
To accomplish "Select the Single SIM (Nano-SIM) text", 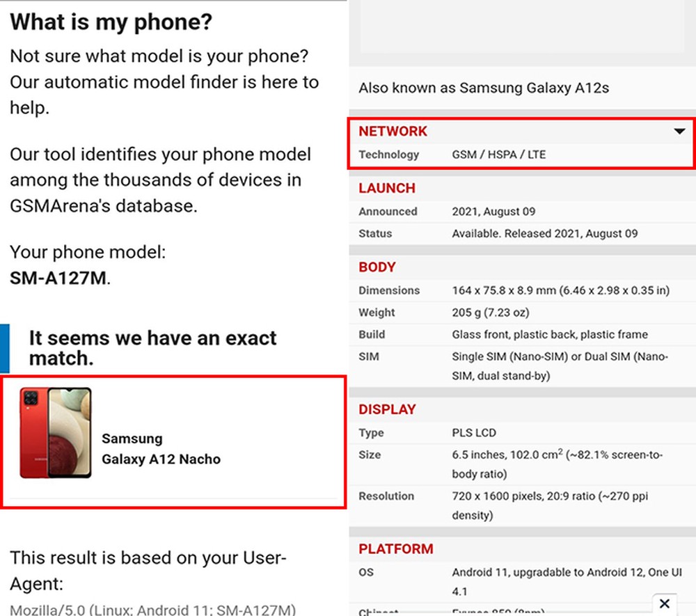I will pyautogui.click(x=560, y=366).
